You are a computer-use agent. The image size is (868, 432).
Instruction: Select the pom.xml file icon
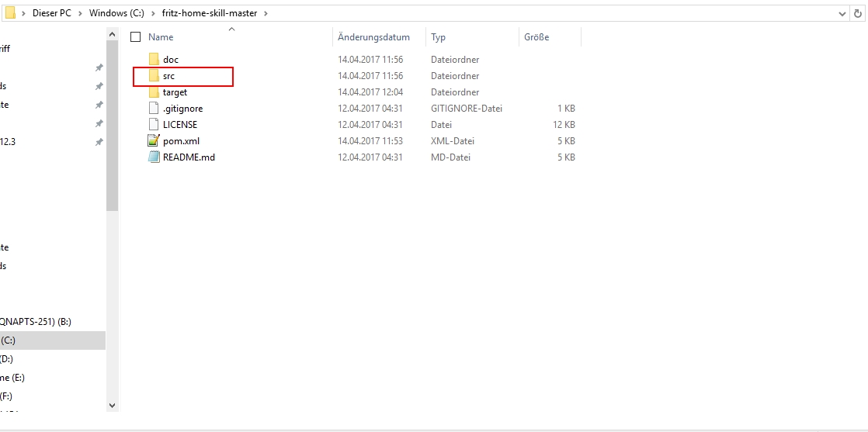click(x=153, y=141)
